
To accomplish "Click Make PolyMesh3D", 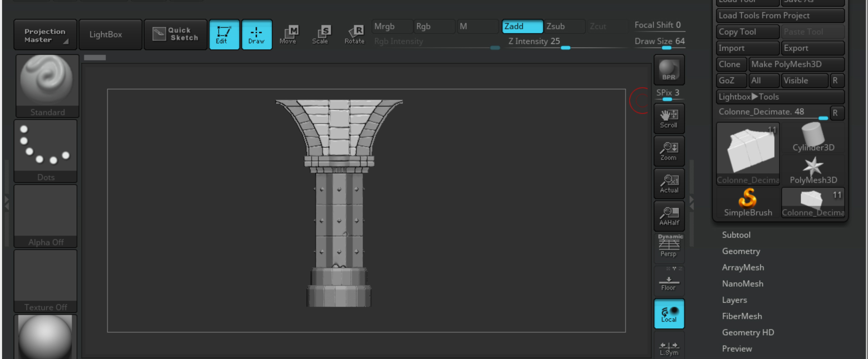I will point(797,65).
